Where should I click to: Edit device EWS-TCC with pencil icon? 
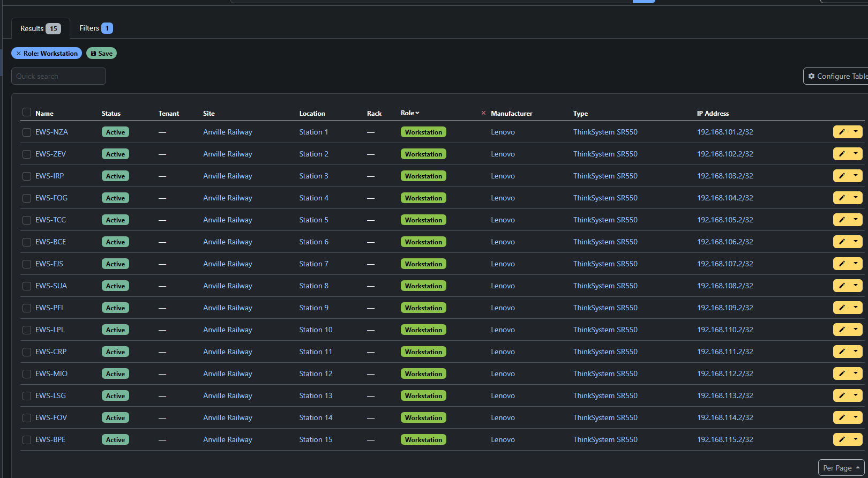(842, 220)
